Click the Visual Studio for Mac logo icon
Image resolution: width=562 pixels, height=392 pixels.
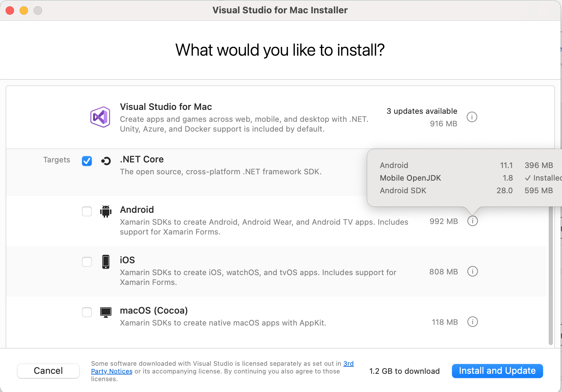[100, 117]
